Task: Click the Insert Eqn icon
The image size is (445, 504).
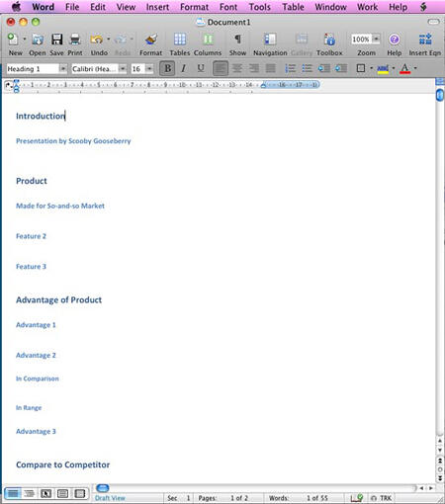Action: pos(425,40)
